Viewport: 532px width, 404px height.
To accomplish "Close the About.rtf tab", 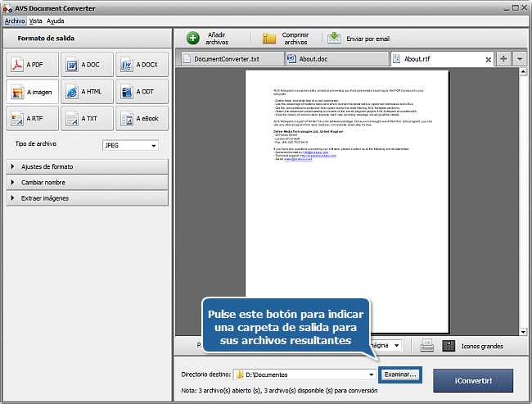I will point(489,60).
